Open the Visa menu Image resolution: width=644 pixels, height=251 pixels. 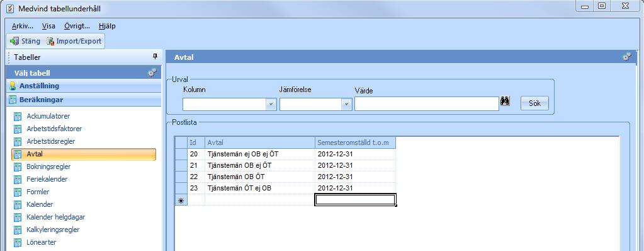tap(48, 26)
